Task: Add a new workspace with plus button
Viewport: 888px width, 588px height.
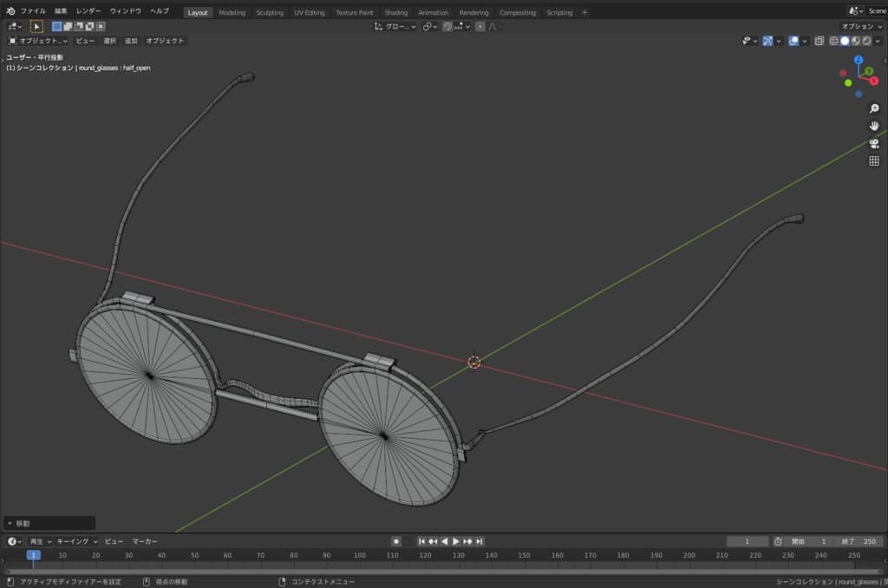Action: 584,12
